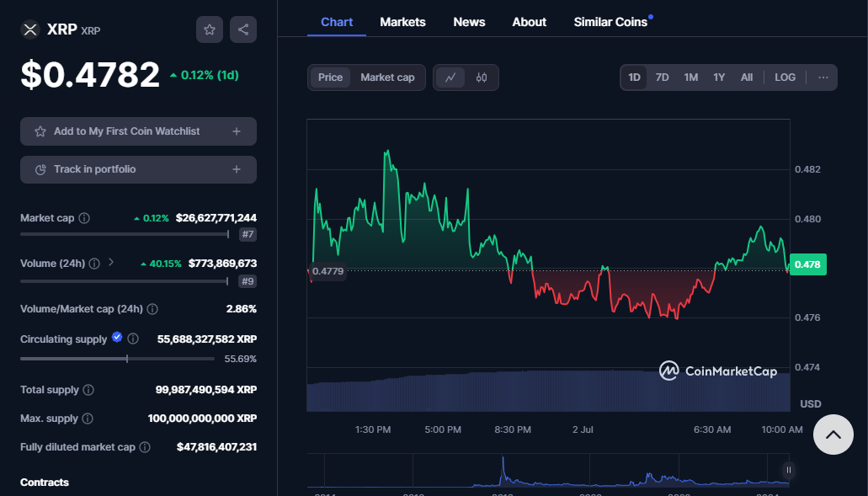Show info tooltip for Market cap
The image size is (868, 496).
click(84, 218)
